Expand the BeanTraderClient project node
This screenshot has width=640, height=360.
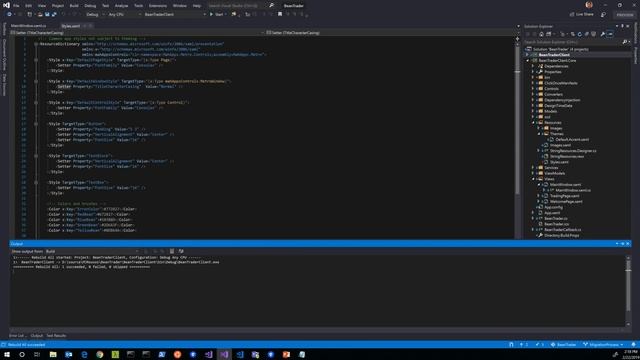527,55
